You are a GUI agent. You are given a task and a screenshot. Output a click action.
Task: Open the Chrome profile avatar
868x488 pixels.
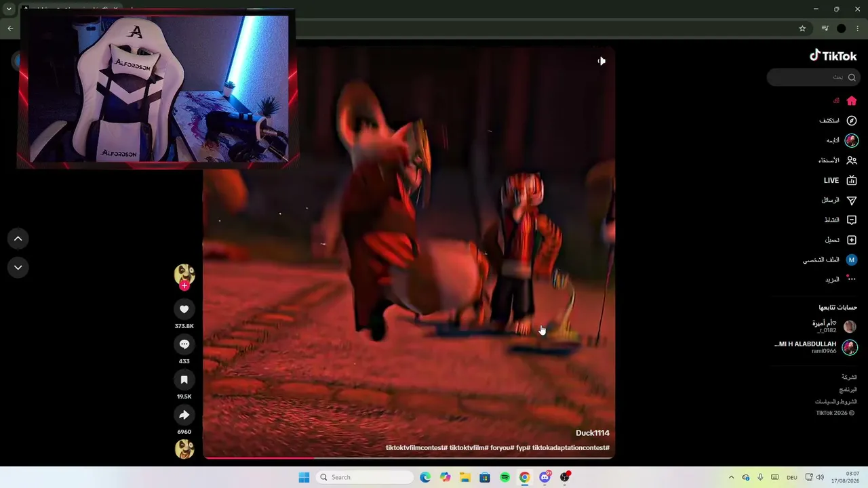(x=842, y=28)
